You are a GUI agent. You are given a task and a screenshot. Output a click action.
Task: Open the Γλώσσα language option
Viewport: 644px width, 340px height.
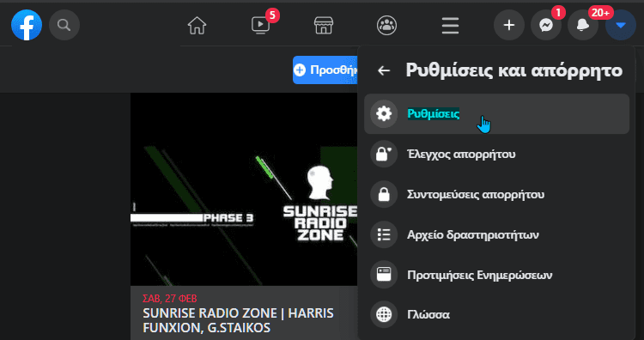tap(496, 315)
